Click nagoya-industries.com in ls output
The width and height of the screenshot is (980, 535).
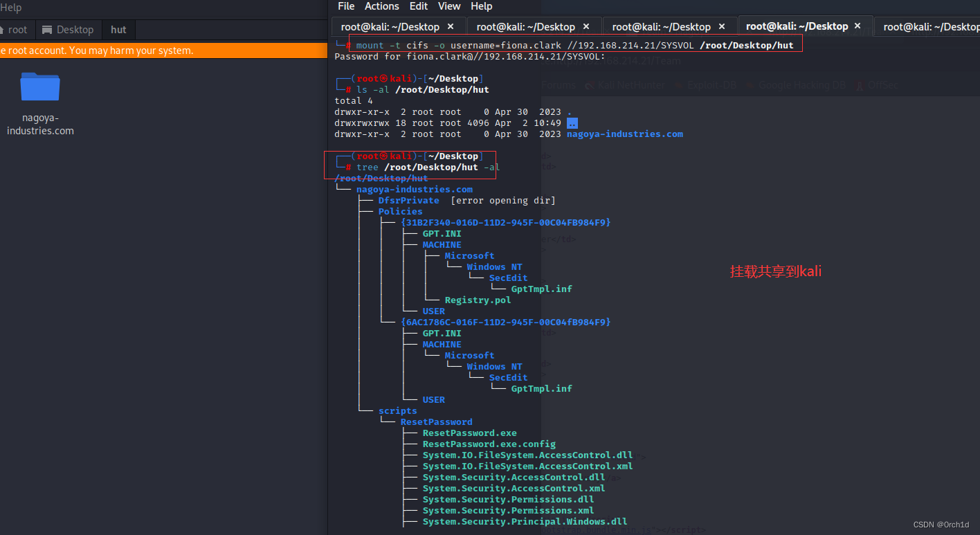click(625, 134)
